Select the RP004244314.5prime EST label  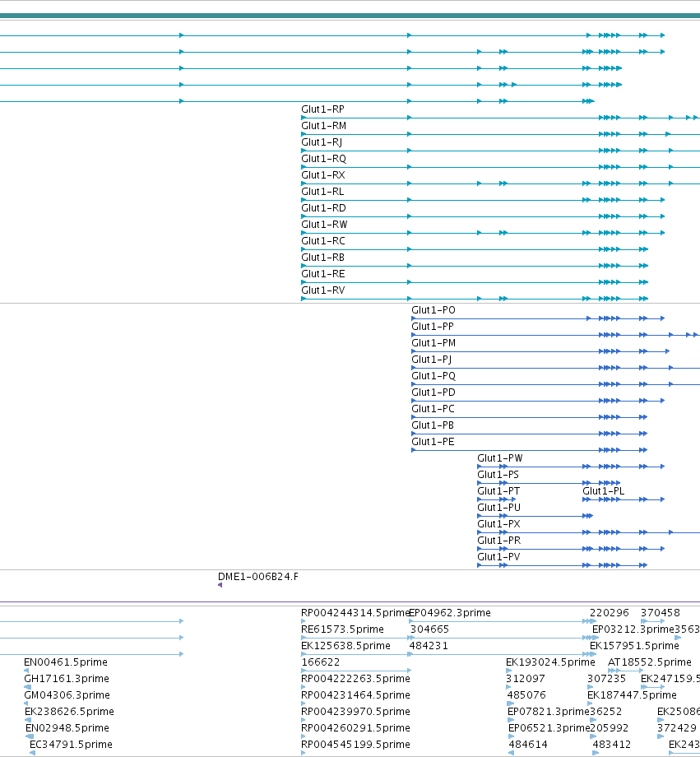pyautogui.click(x=355, y=613)
